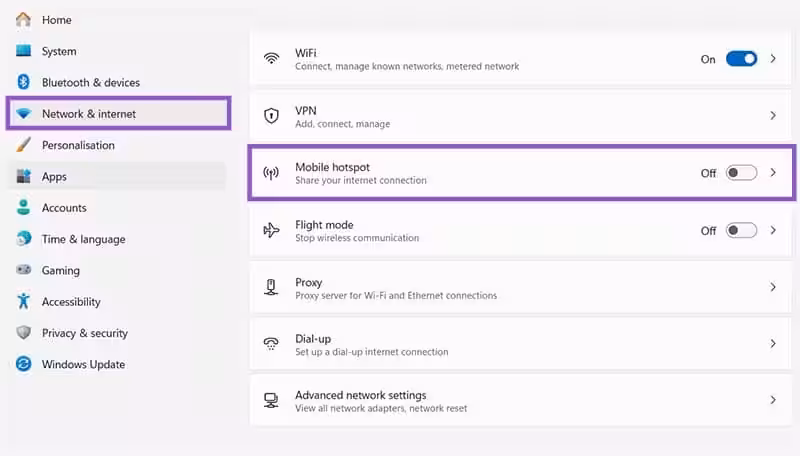Click the Flight mode airplane icon
This screenshot has height=456, width=800.
pos(271,230)
